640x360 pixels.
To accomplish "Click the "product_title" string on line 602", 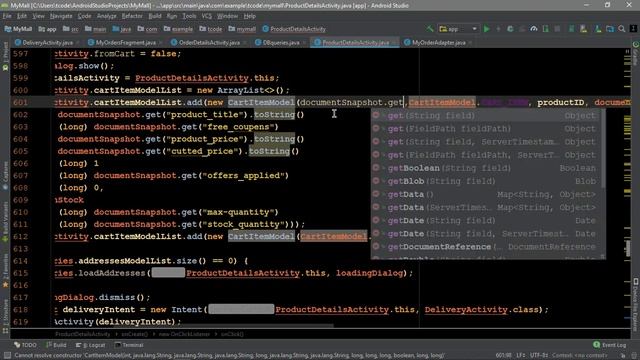I will click(206, 115).
